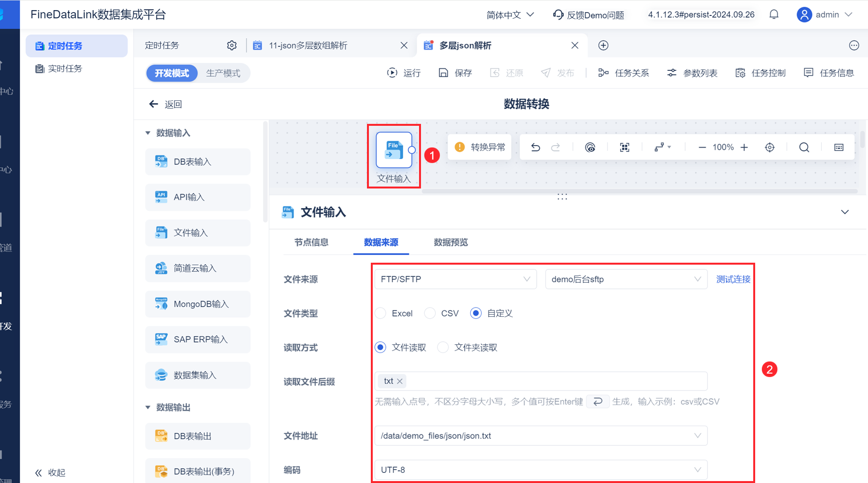
Task: Remove the txt suffix tag
Action: (400, 381)
